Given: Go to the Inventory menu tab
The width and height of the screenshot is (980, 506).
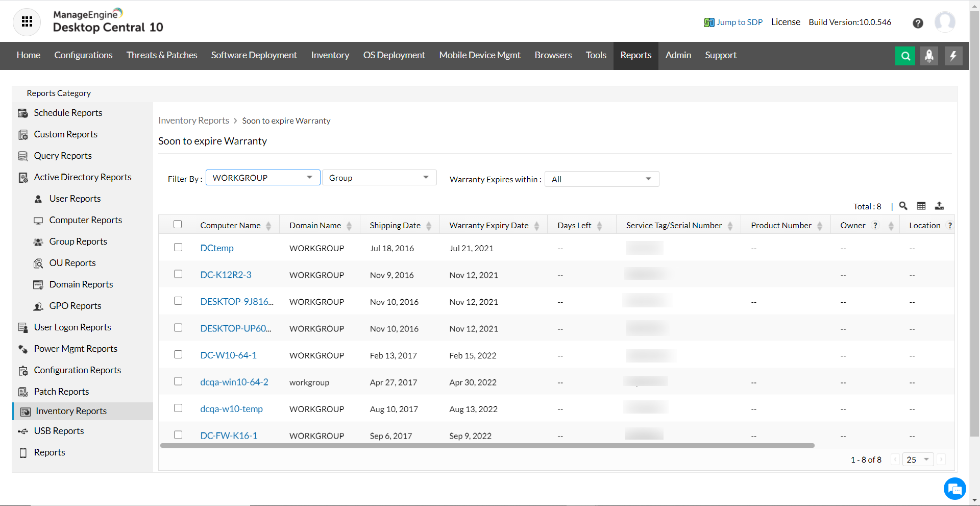Looking at the screenshot, I should 330,55.
